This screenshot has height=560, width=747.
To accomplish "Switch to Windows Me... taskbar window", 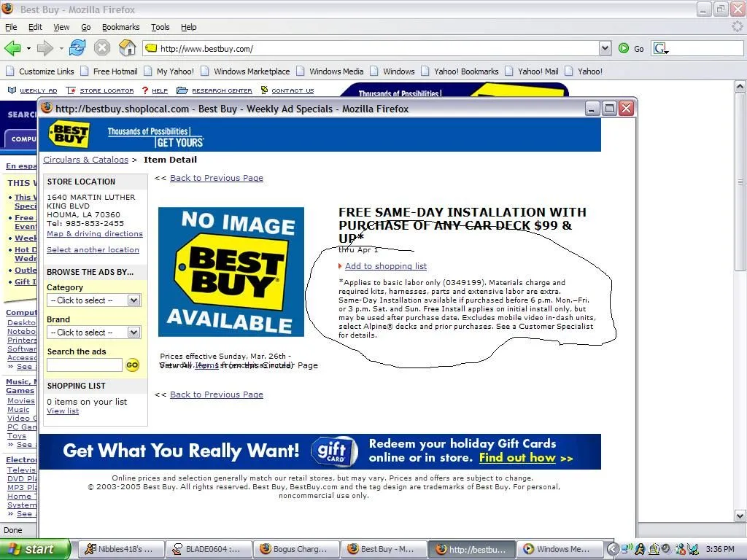I will tap(560, 549).
